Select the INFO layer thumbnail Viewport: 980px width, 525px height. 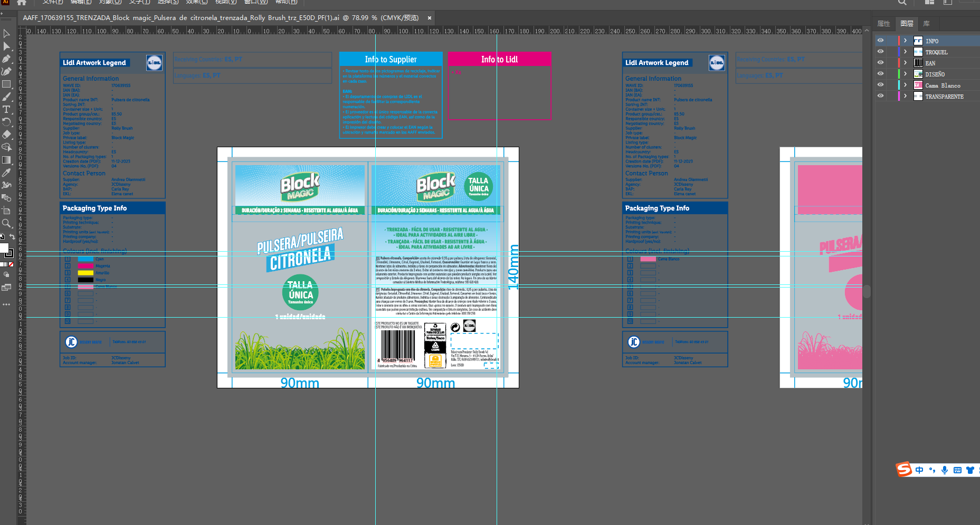(x=918, y=41)
